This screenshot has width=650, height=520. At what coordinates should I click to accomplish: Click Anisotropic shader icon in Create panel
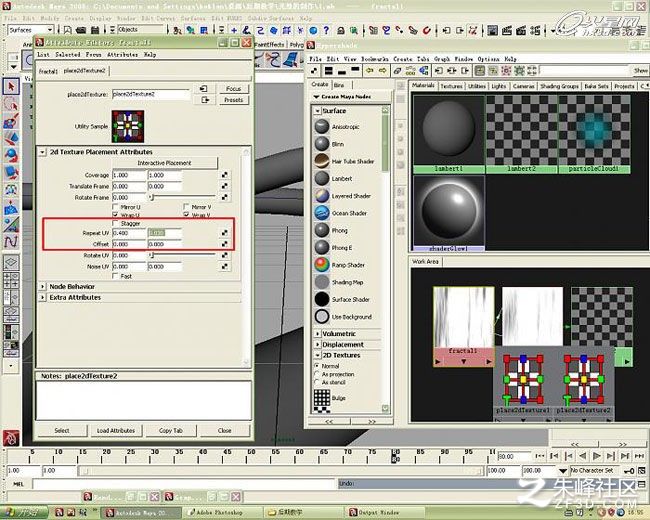click(x=322, y=126)
